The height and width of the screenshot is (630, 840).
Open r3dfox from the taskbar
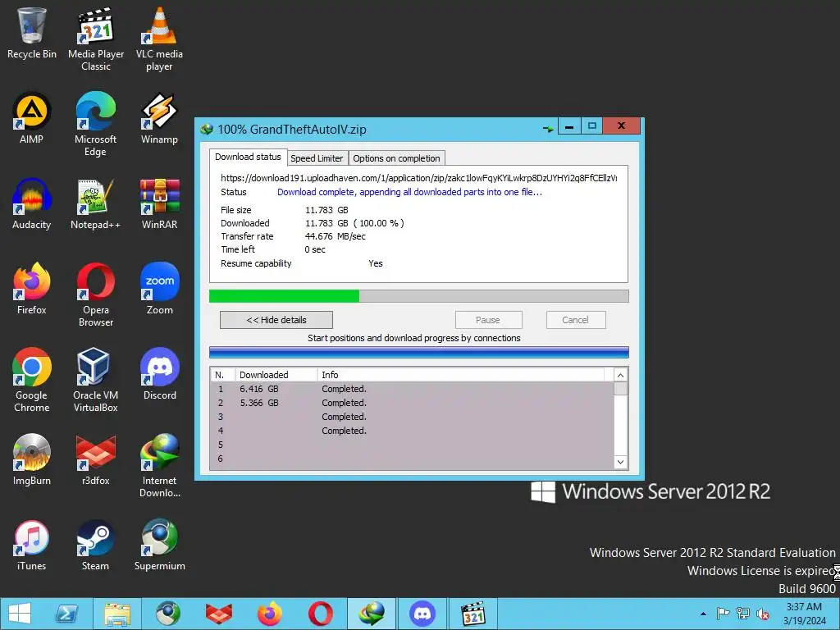click(x=219, y=614)
